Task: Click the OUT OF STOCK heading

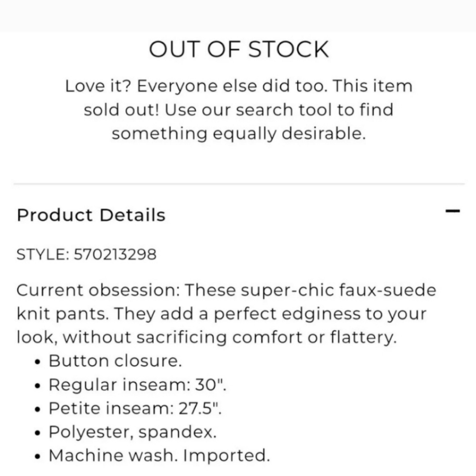Action: pos(238,49)
